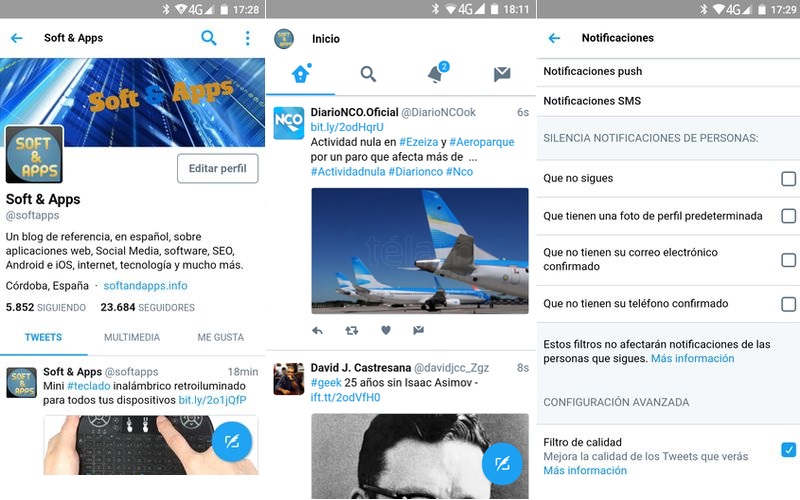Toggle the teléfono confirmado checkbox
Image resolution: width=800 pixels, height=500 pixels.
point(788,304)
